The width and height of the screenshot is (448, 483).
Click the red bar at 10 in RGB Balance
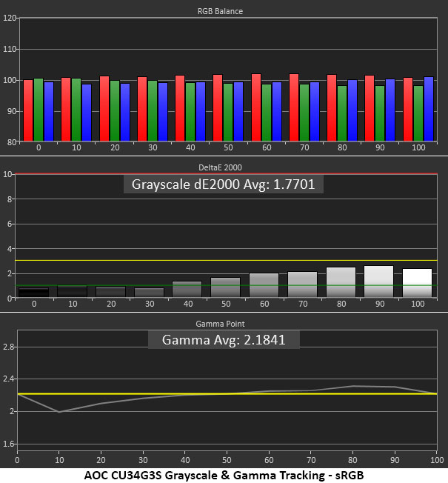tap(66, 110)
